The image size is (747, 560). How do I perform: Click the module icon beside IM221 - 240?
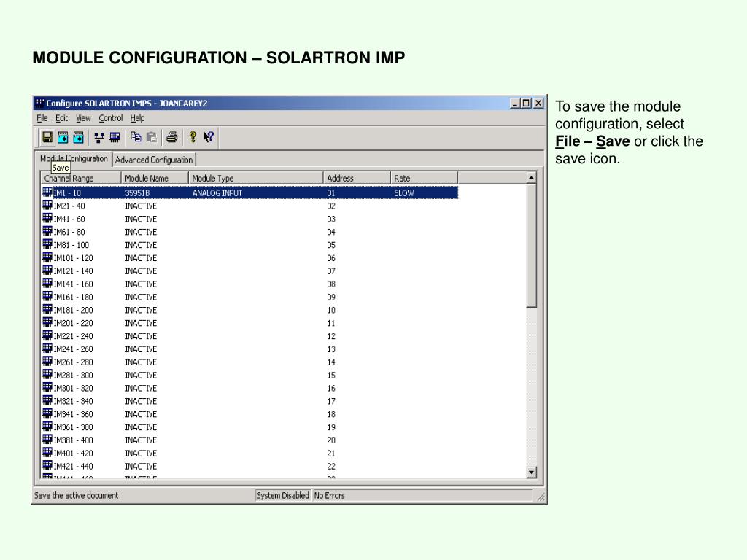(47, 335)
